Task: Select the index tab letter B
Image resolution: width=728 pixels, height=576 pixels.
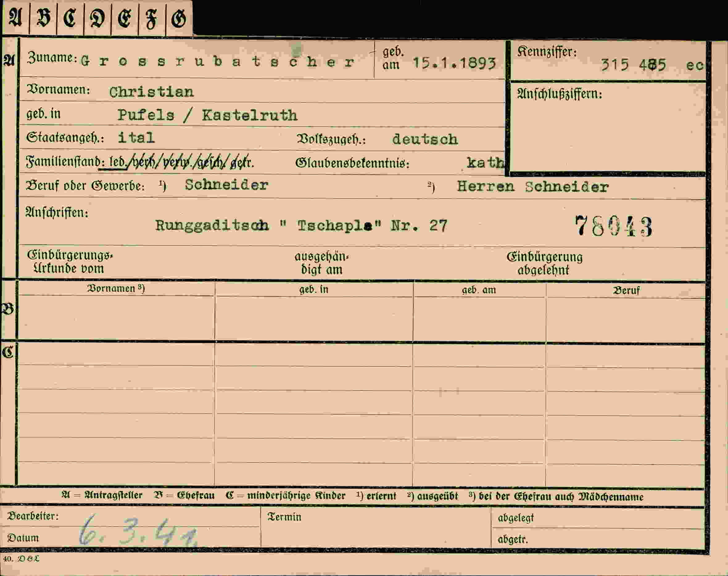Action: tap(43, 18)
